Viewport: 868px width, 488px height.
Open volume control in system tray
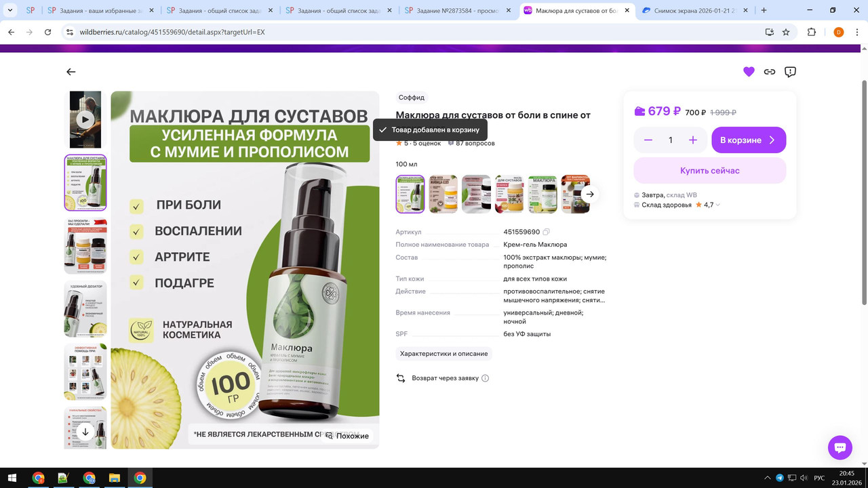coord(803,478)
